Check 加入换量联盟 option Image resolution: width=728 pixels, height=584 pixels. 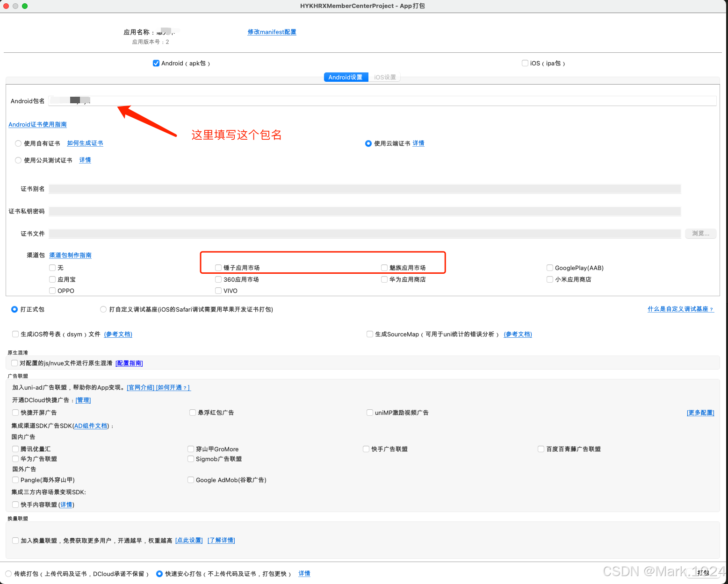pyautogui.click(x=15, y=540)
